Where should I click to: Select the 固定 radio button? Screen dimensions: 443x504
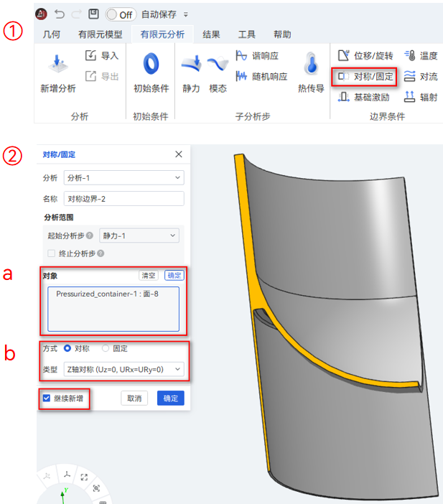click(x=106, y=348)
